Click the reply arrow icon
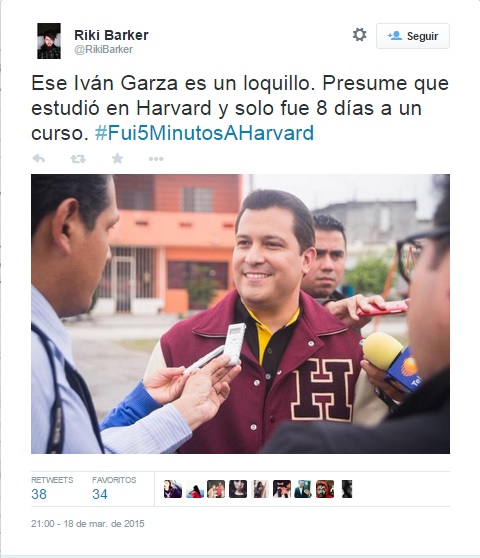Screen dimensions: 480x558 [38, 158]
